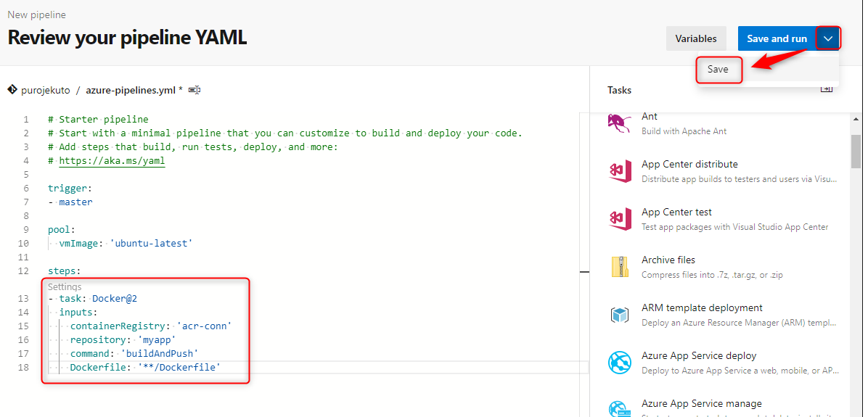This screenshot has width=868, height=417.
Task: Click the 'pool:' line in the editor
Action: click(x=62, y=229)
